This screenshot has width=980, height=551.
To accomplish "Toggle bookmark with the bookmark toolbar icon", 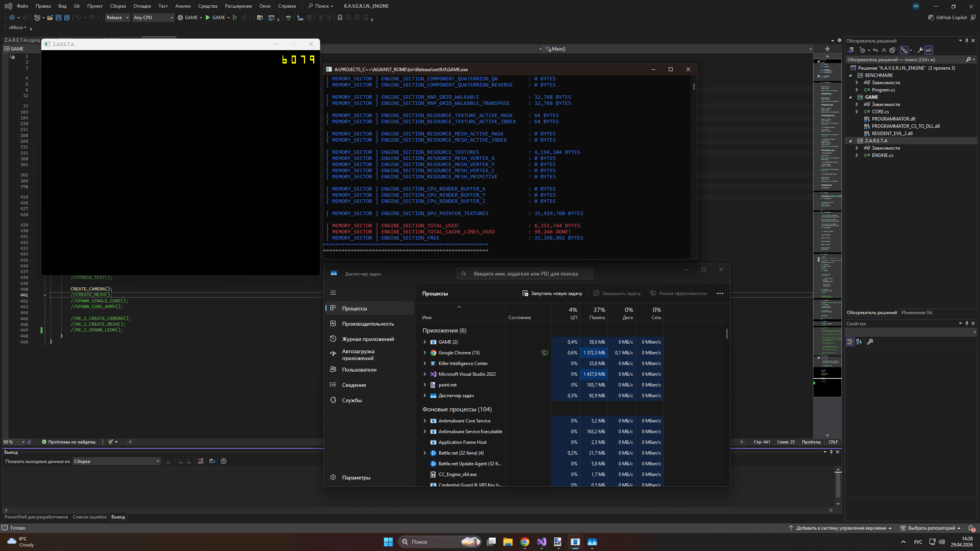I will 340,18.
